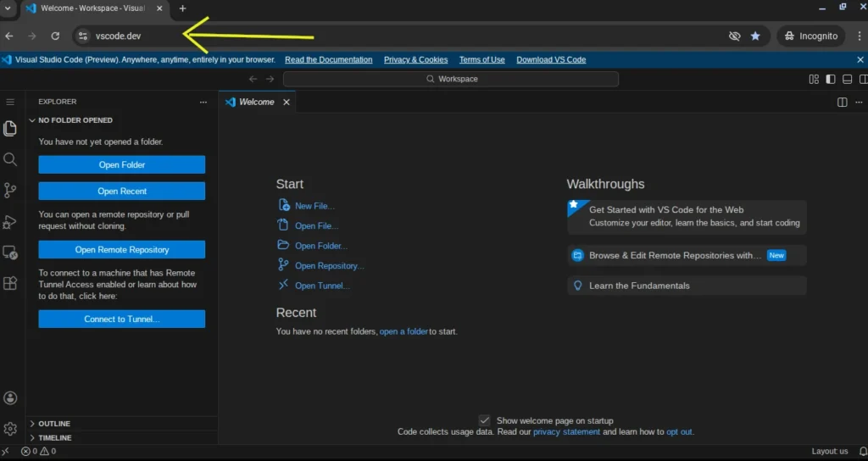868x461 pixels.
Task: Open the Remote Explorer icon
Action: (x=10, y=253)
